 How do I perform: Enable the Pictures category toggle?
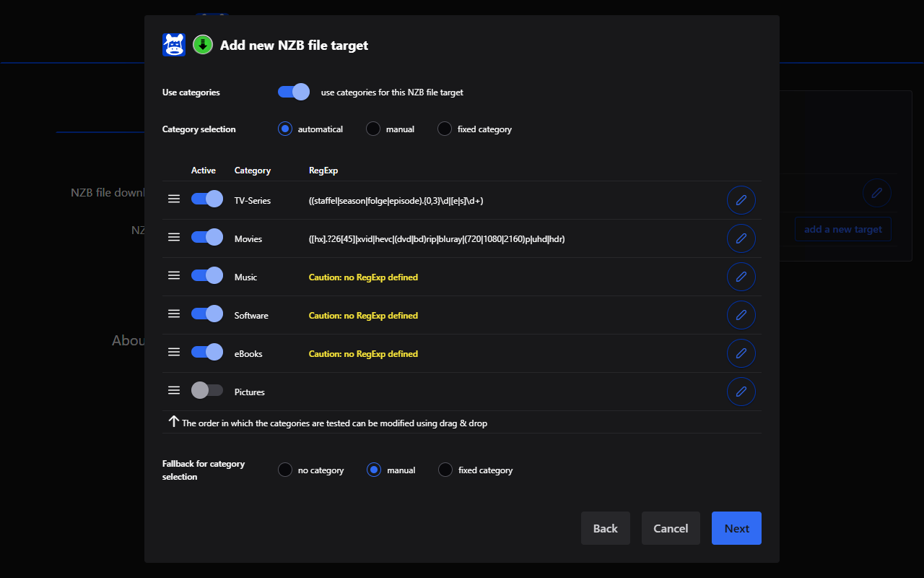click(206, 389)
